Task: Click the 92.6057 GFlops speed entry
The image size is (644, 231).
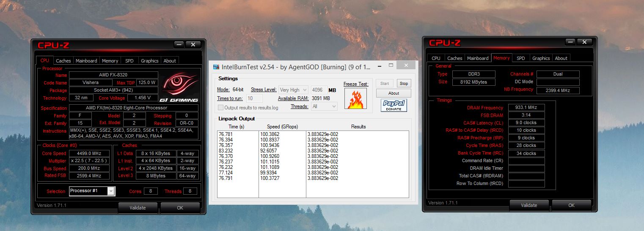Action: [270, 150]
